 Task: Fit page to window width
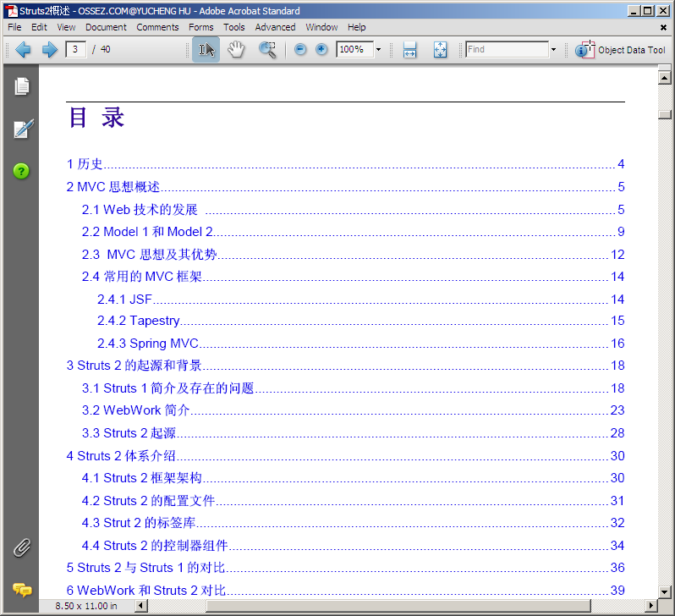(409, 50)
